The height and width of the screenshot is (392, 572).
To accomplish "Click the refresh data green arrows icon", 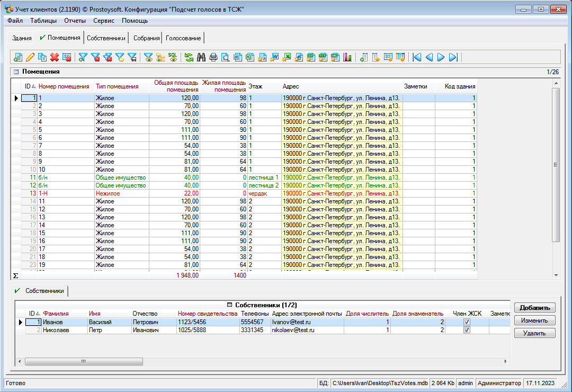I will point(189,57).
